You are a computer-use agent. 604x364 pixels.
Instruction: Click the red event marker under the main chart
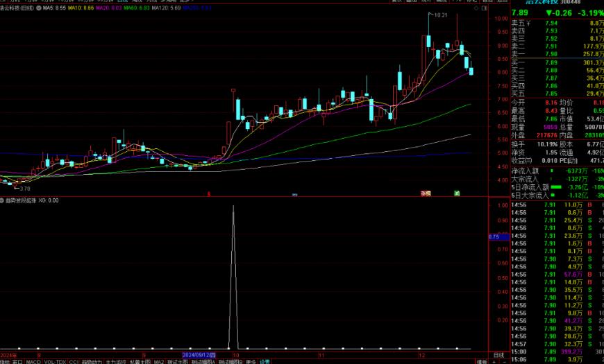[x=209, y=194]
